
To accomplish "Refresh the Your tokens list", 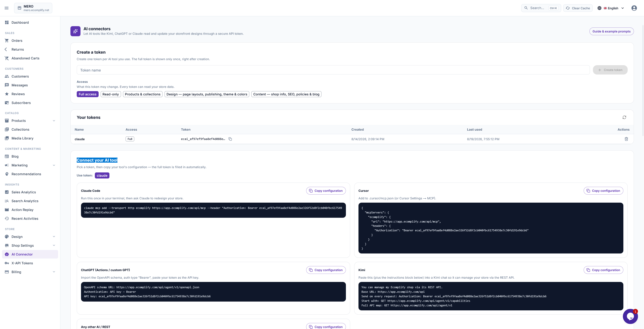I will click(624, 117).
